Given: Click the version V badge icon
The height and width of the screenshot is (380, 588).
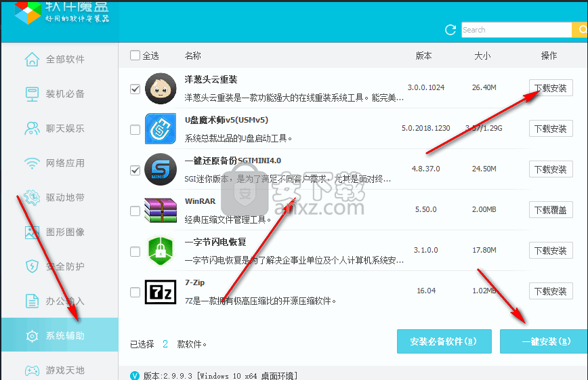Looking at the screenshot, I should tap(134, 375).
